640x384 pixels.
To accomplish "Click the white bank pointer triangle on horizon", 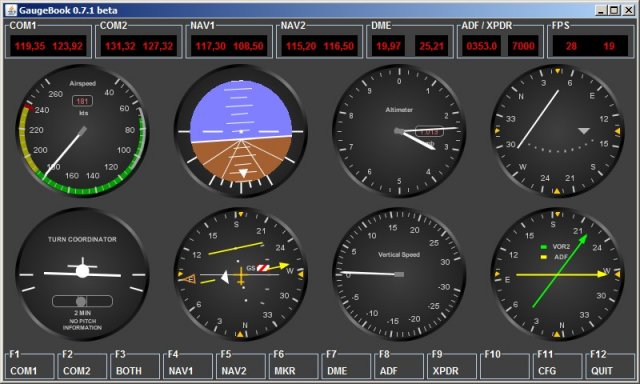I will click(x=243, y=173).
